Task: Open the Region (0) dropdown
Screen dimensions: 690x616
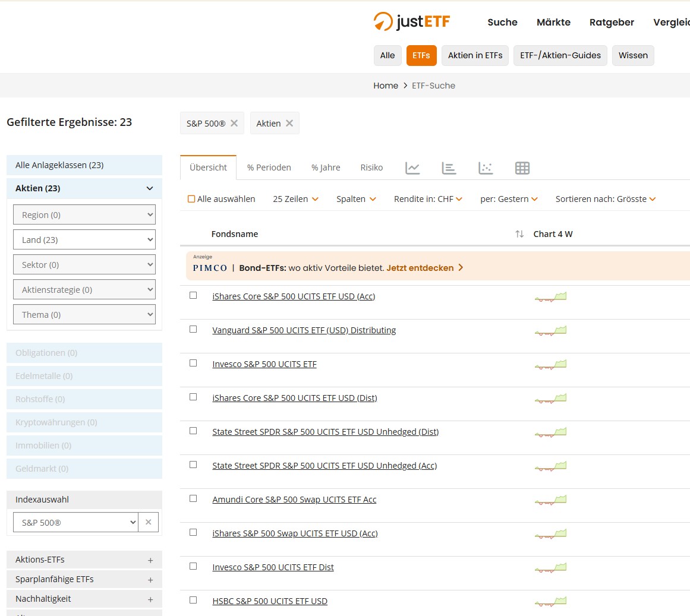Action: [84, 214]
